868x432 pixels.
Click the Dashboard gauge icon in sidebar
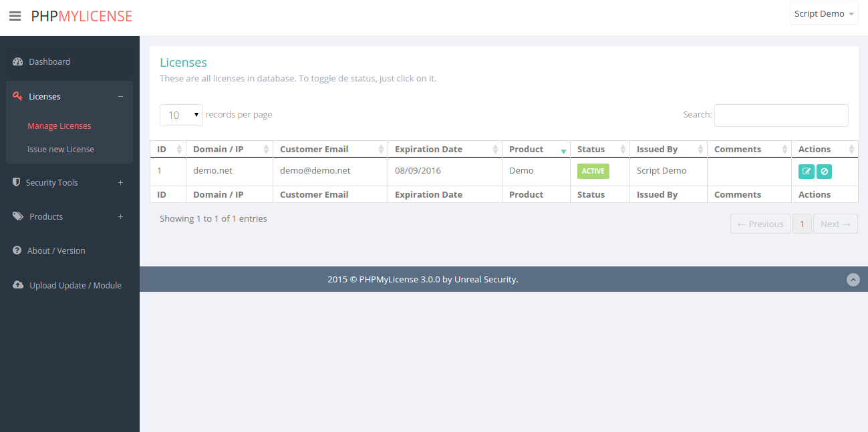[18, 62]
